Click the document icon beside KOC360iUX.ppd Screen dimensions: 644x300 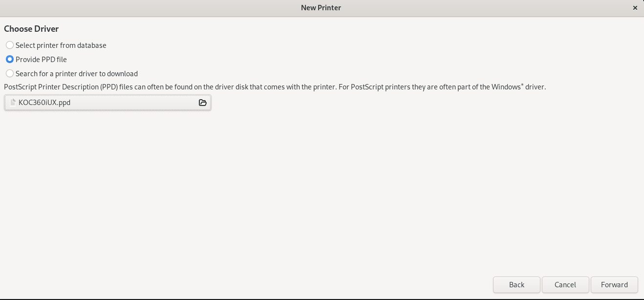coord(13,103)
